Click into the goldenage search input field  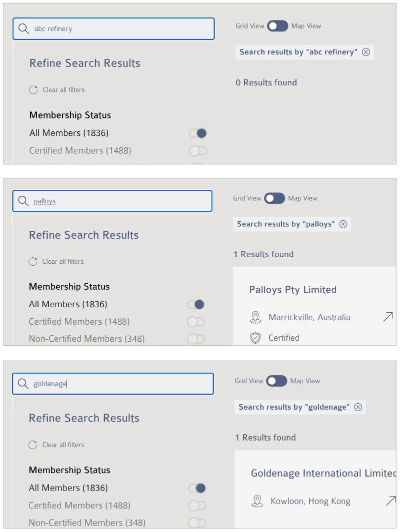(x=113, y=384)
